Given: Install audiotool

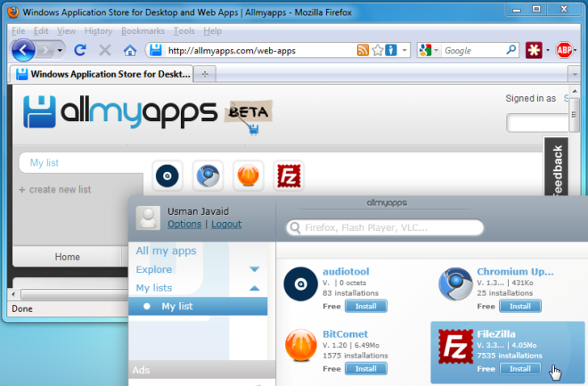Looking at the screenshot, I should pyautogui.click(x=365, y=306).
